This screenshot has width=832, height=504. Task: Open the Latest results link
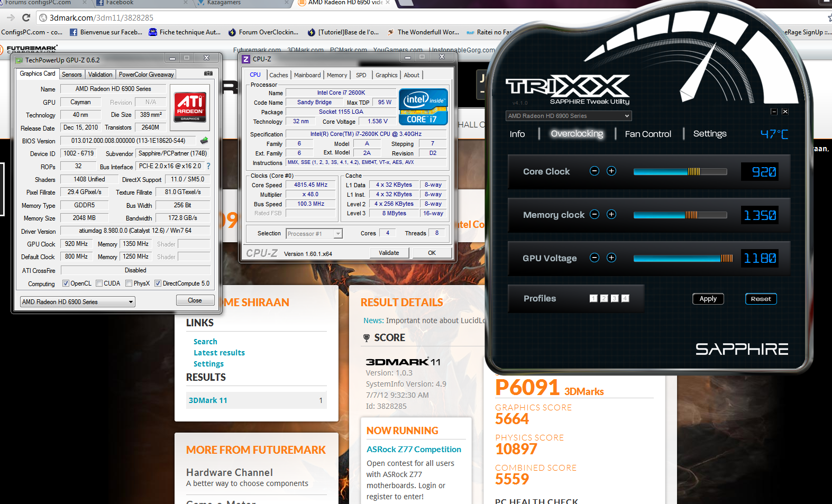(219, 353)
